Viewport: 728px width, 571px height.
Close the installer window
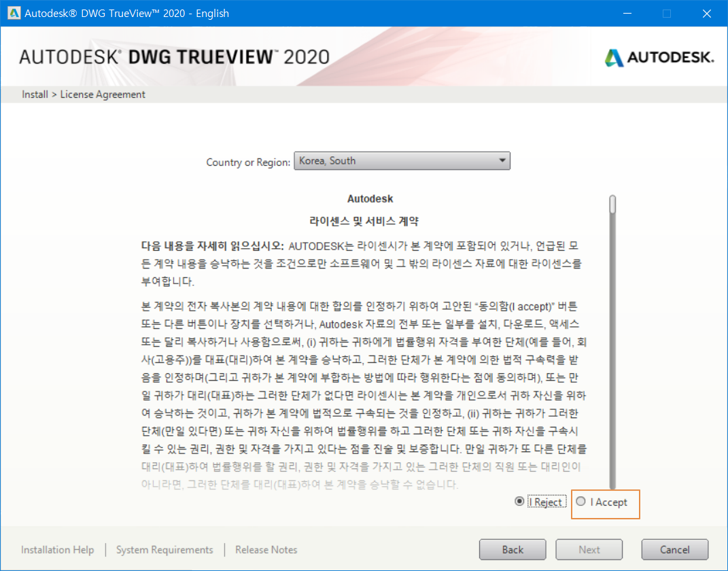(707, 14)
